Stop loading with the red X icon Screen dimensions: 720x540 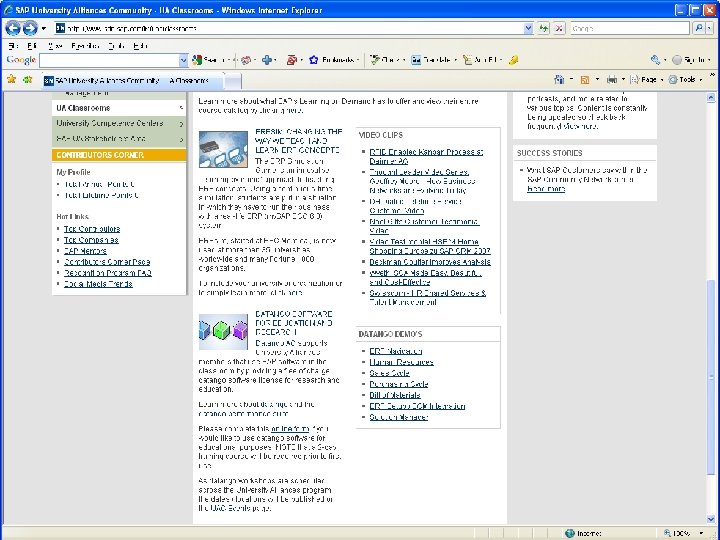(x=559, y=28)
